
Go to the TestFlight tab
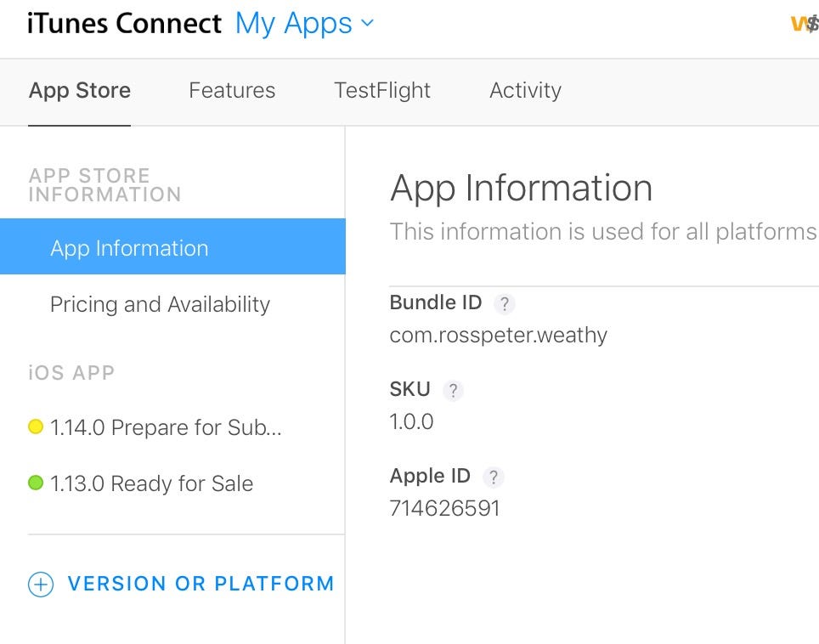(382, 90)
